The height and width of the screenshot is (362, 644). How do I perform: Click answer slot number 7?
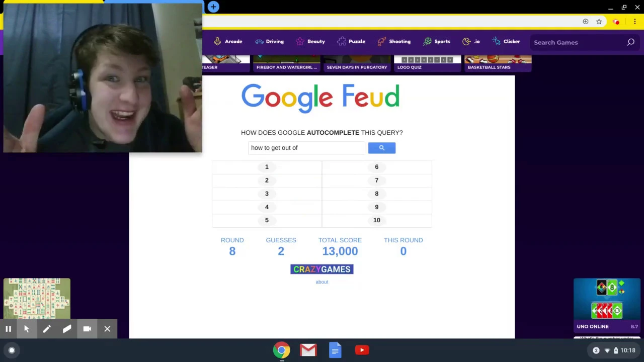coord(376,180)
